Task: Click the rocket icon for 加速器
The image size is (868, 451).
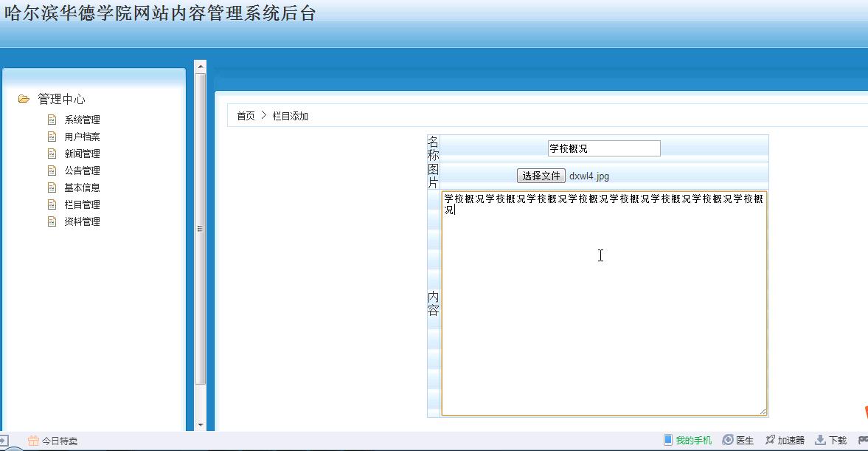Action: coord(770,440)
